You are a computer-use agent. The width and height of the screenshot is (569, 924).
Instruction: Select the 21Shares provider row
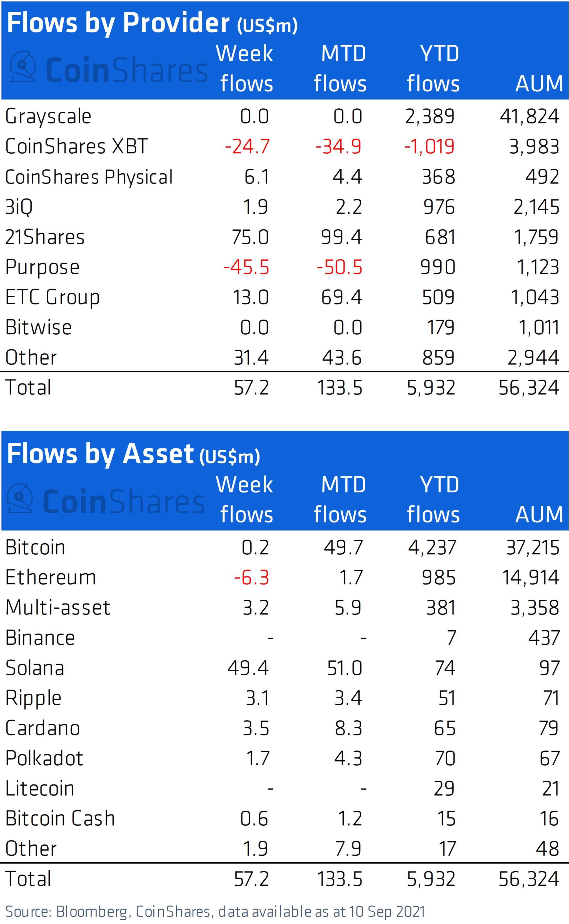(284, 237)
